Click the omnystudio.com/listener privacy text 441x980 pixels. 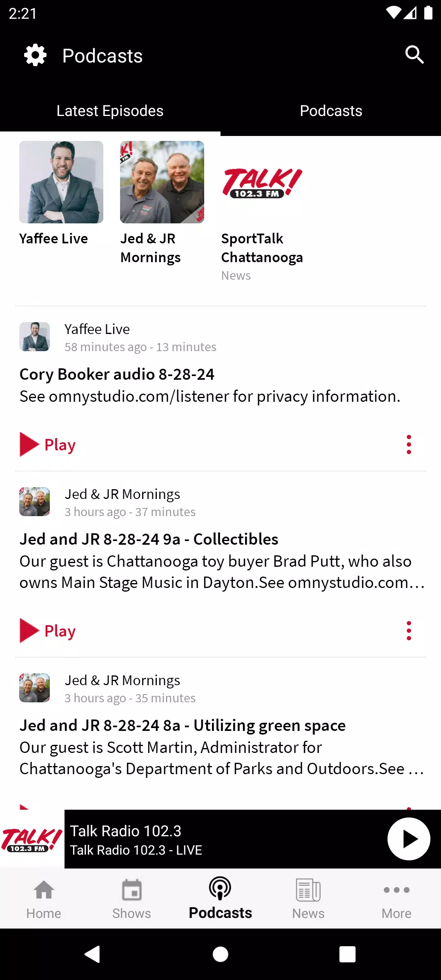[x=210, y=396]
